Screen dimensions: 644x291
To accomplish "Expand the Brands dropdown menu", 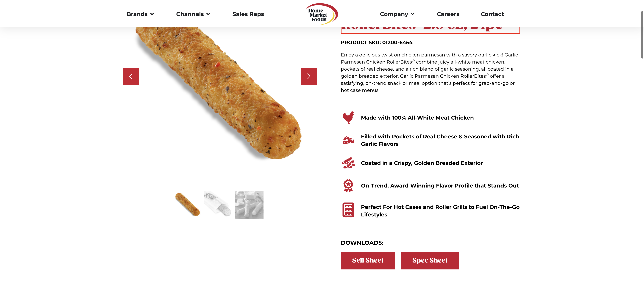I will point(140,14).
